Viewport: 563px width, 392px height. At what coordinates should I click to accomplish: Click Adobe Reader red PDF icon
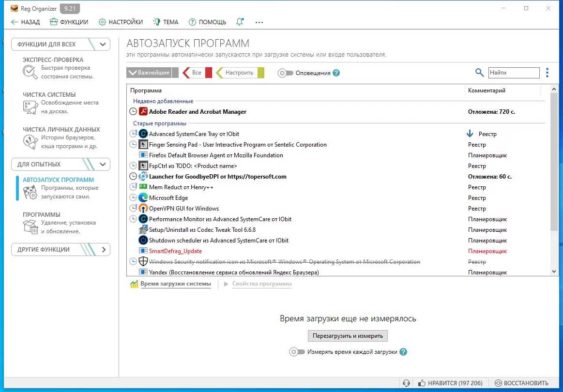(143, 111)
